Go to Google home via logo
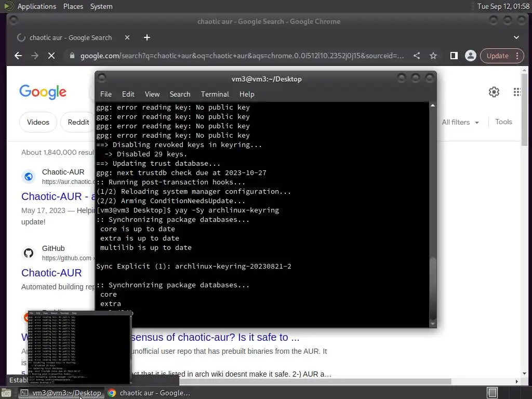The image size is (532, 399). point(43,92)
